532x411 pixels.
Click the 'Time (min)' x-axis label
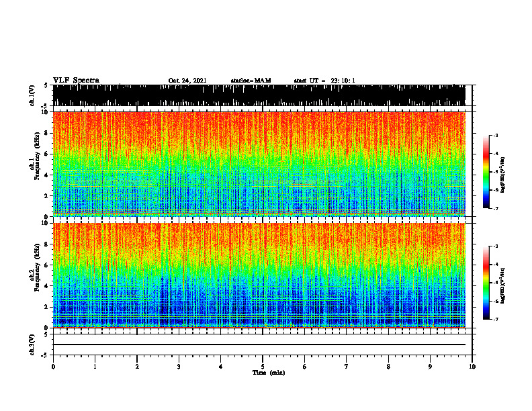(x=269, y=373)
